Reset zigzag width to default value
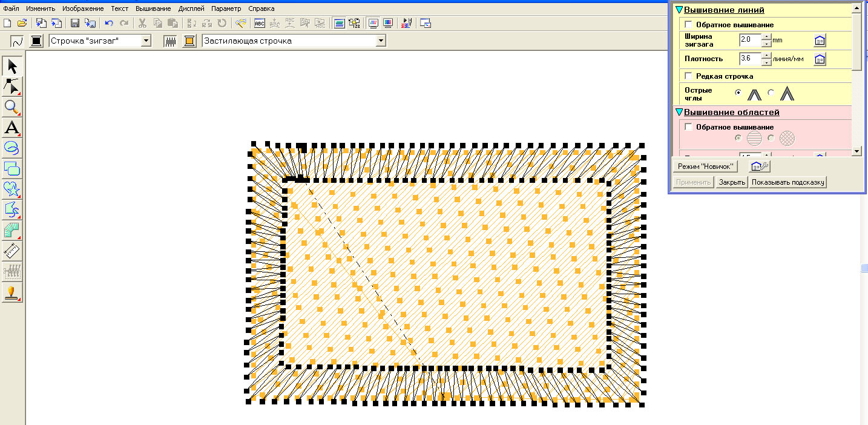Image resolution: width=868 pixels, height=425 pixels. tap(820, 41)
